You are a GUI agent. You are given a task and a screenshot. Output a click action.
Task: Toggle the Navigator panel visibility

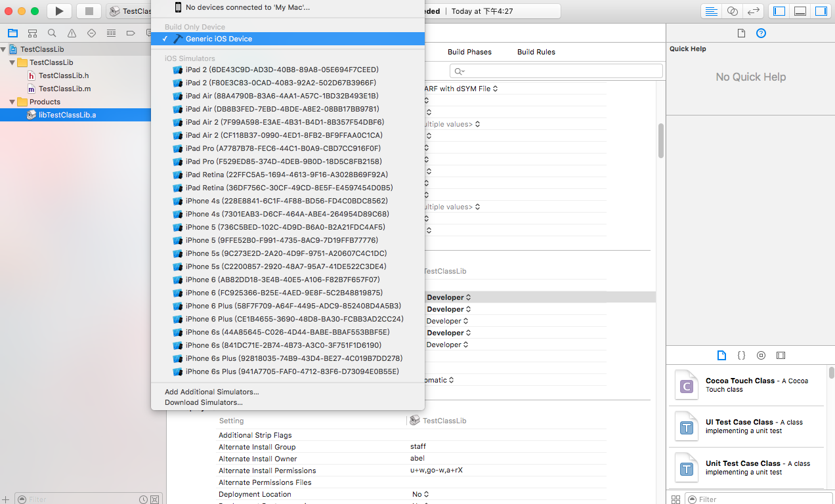[779, 11]
